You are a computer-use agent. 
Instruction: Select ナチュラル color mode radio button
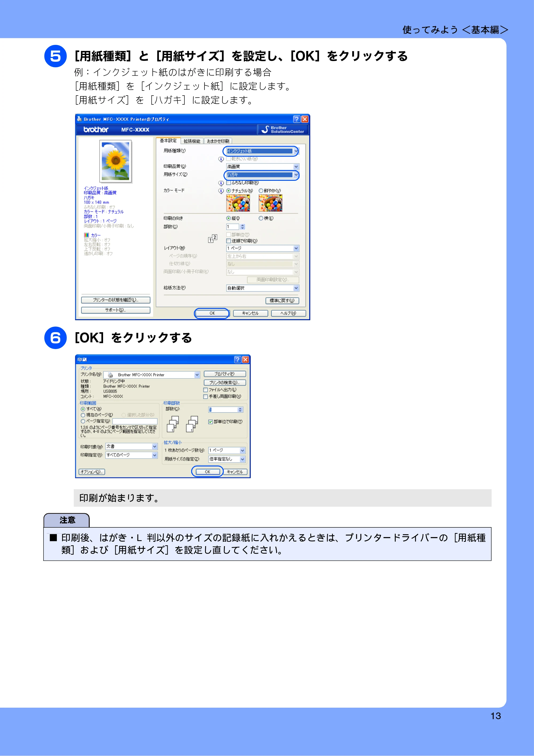point(229,191)
